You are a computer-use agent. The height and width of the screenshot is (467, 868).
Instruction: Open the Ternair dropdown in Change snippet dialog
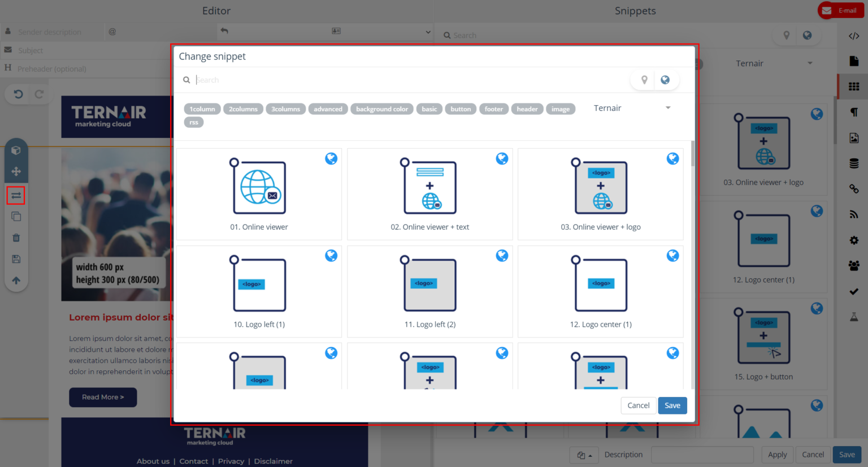[632, 108]
